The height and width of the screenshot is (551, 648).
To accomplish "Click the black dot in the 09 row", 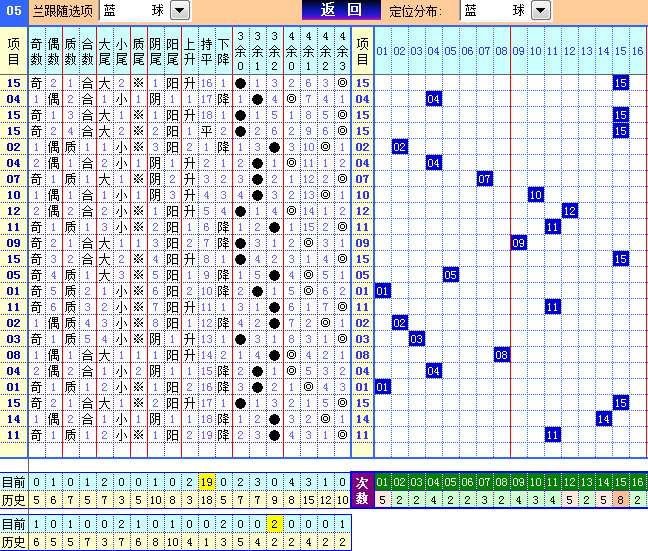I will (x=241, y=243).
